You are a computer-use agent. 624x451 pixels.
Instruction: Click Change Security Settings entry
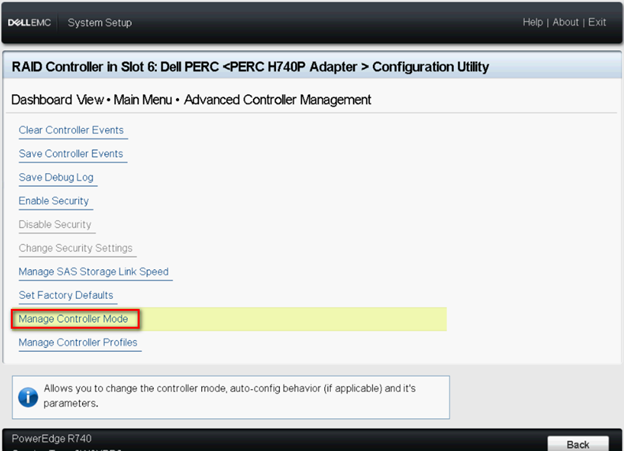pyautogui.click(x=76, y=248)
